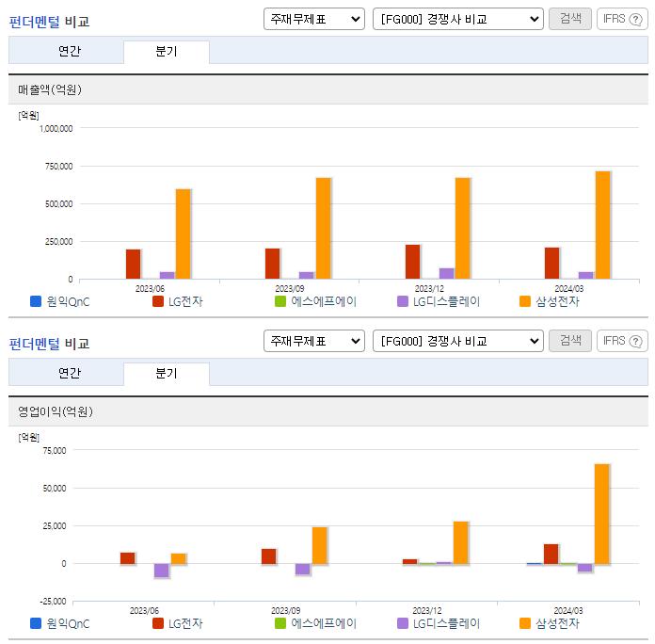Click the 삼성전자 2024/03 bar in the 영업이익 chart
The height and width of the screenshot is (644, 655).
[602, 514]
